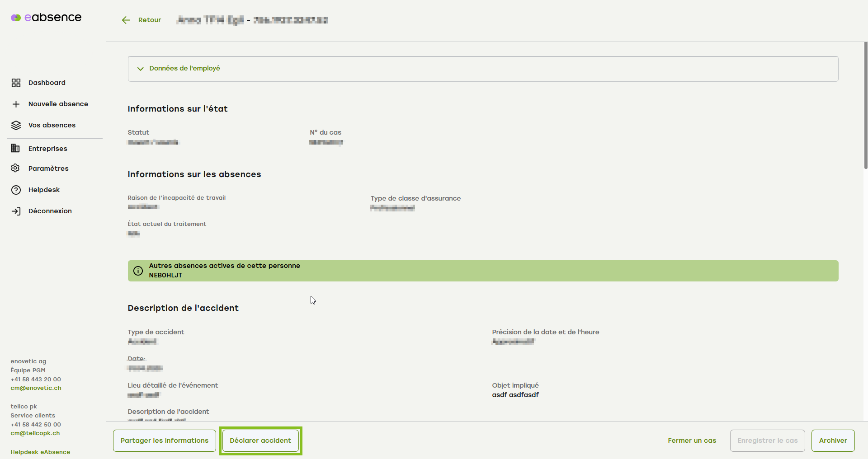Click the back arrow beside Retour

(126, 20)
